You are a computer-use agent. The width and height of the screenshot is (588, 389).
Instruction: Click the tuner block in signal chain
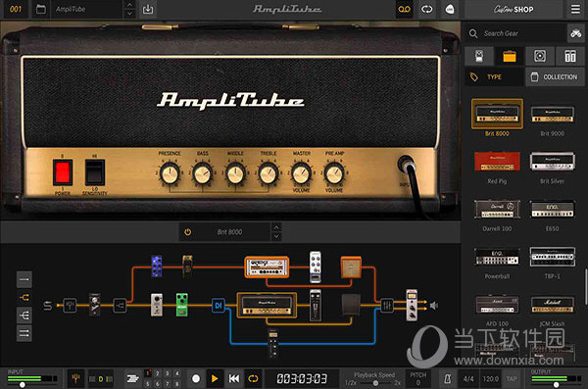pos(70,306)
